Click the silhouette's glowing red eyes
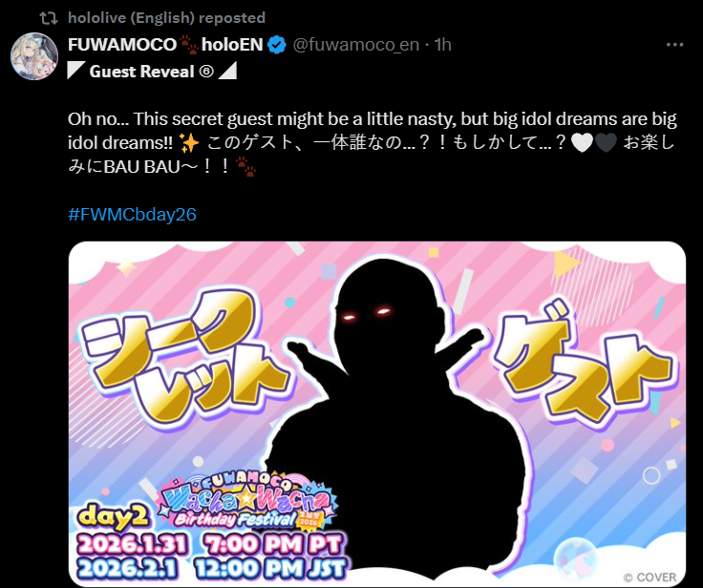Screen dimensions: 703x588 tap(367, 314)
